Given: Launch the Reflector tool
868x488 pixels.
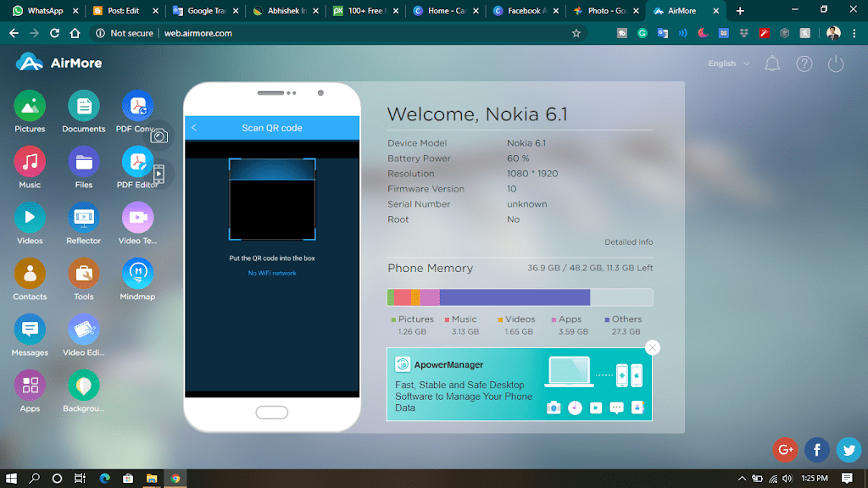Looking at the screenshot, I should coord(84,218).
